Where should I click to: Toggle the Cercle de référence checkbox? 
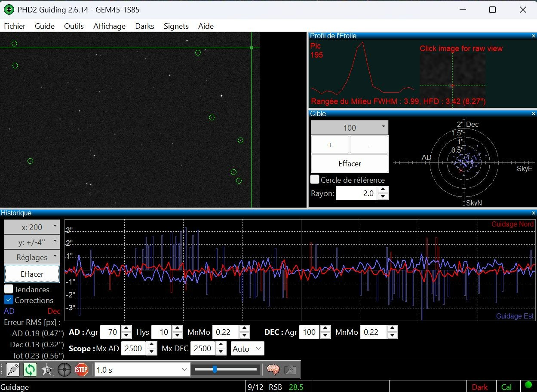click(315, 180)
